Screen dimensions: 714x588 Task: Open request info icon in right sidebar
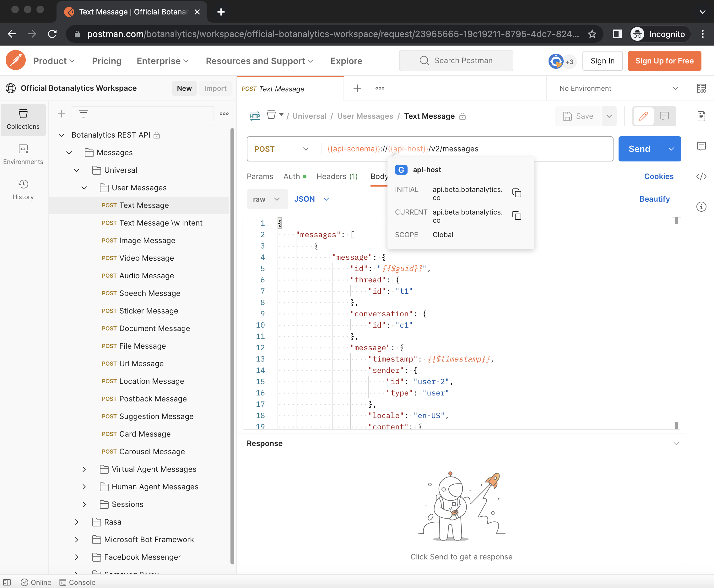(701, 207)
